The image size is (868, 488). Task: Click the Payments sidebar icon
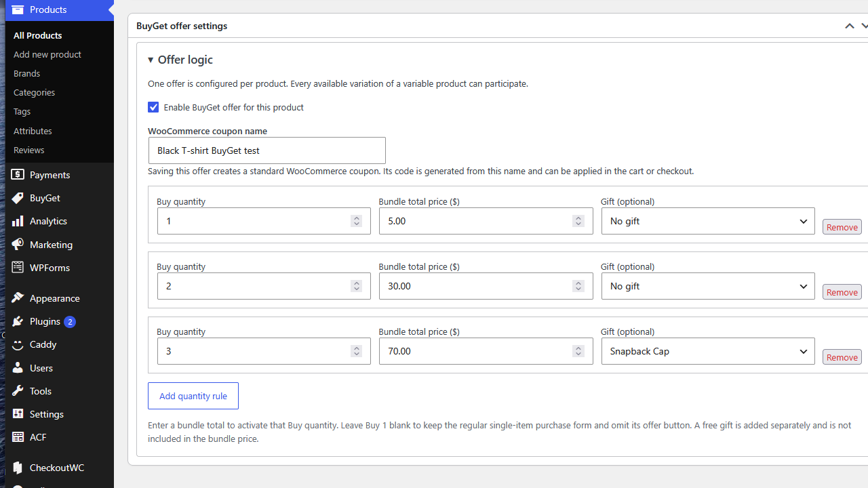[18, 175]
